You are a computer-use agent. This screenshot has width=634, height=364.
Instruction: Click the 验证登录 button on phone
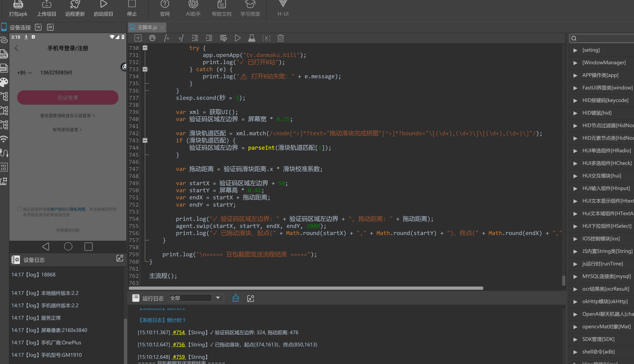[x=68, y=98]
